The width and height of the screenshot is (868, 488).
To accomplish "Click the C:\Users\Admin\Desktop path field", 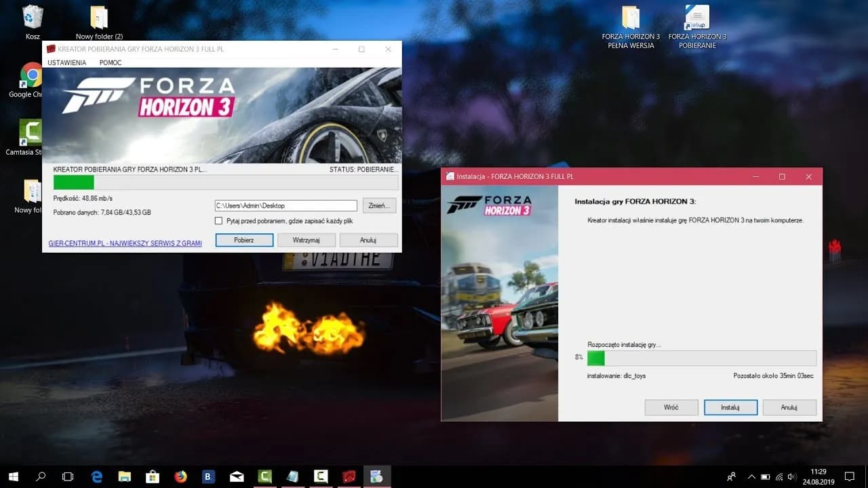I will click(285, 205).
